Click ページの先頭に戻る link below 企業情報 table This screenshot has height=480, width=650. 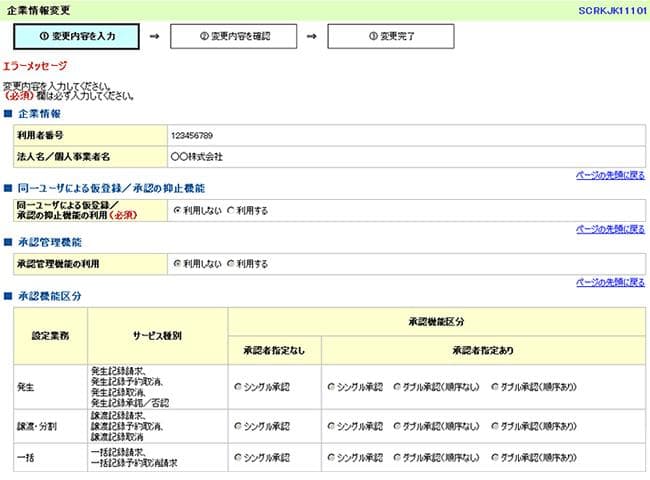610,175
